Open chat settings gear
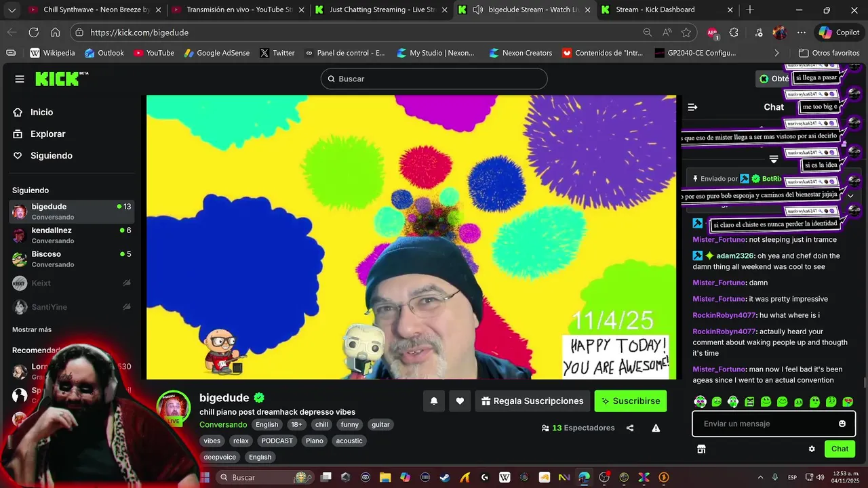This screenshot has height=488, width=868. pyautogui.click(x=812, y=449)
